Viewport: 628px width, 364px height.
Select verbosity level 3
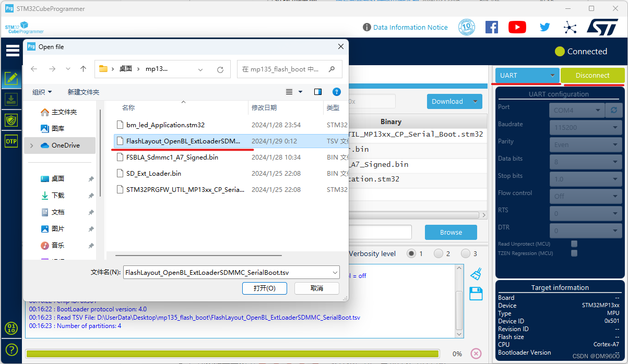point(466,253)
